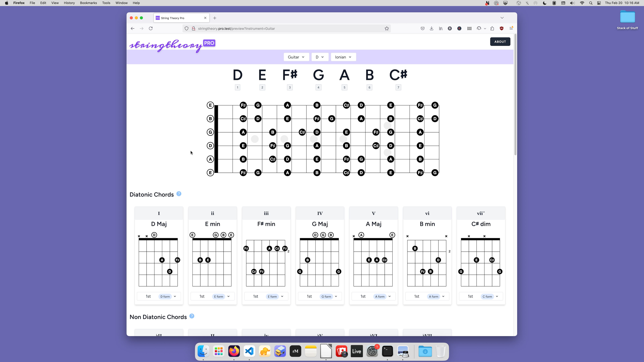Open the Downloads folder in the dock
Viewport: 644px width, 362px height.
click(425, 351)
